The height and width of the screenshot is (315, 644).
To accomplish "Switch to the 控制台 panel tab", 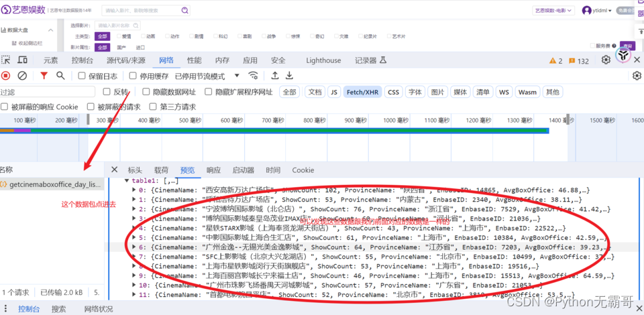I will click(x=82, y=61).
